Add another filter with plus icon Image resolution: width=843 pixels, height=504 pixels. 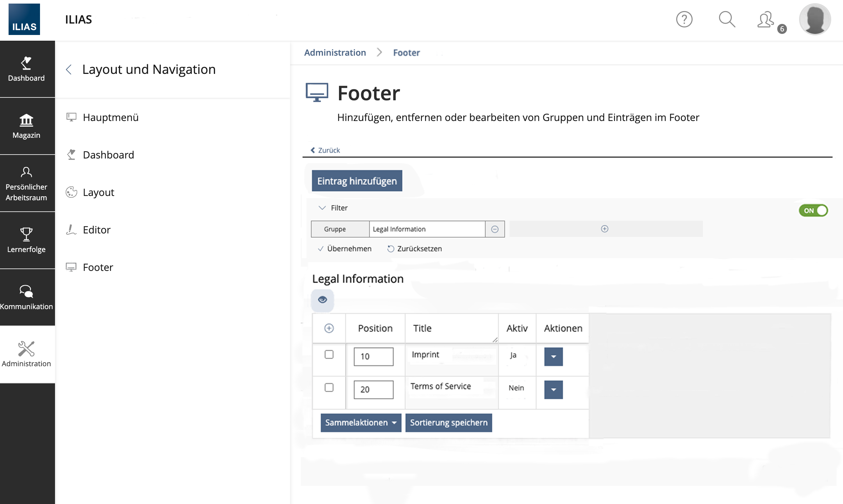coord(604,229)
